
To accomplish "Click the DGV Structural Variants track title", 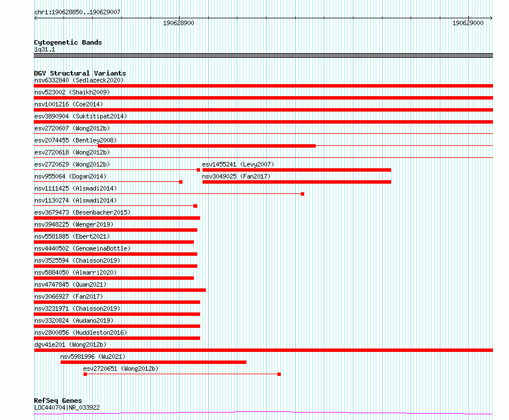I will [x=80, y=73].
